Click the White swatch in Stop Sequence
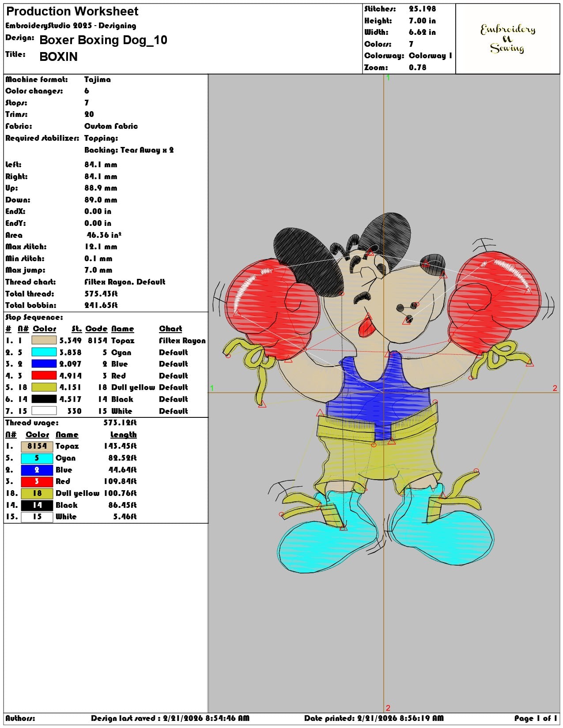563x728 pixels. click(44, 411)
